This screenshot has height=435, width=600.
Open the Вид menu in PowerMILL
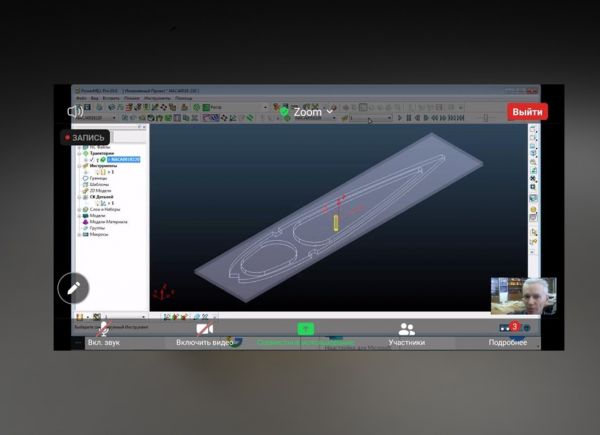[x=93, y=98]
